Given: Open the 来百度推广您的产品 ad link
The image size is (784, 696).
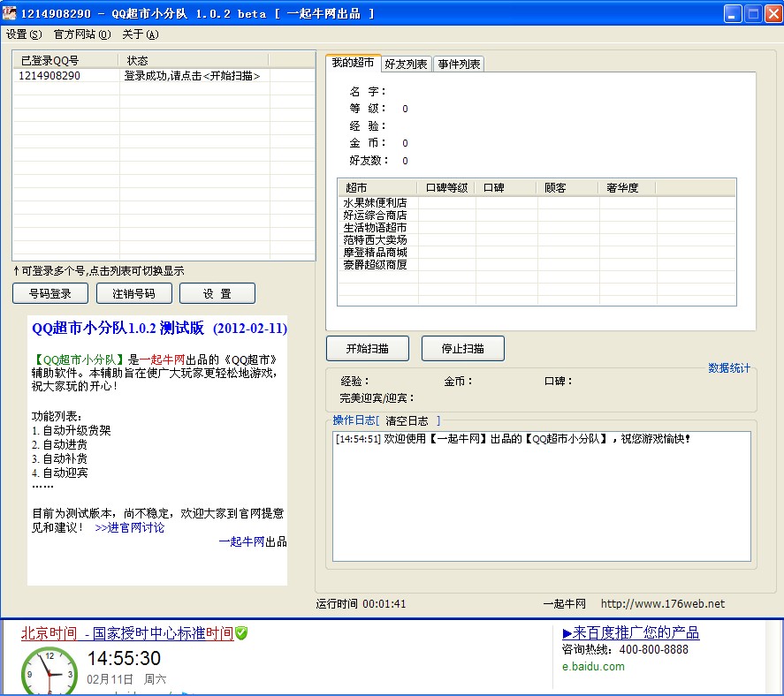Looking at the screenshot, I should 630,632.
